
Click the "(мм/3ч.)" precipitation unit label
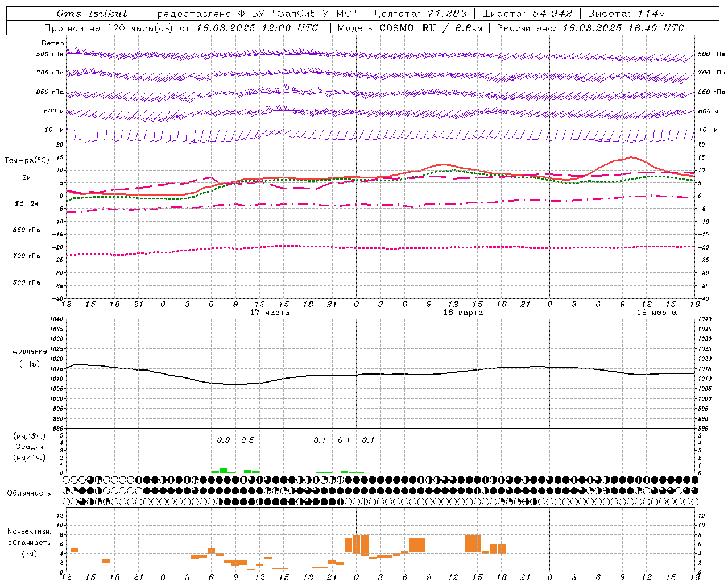click(x=30, y=436)
